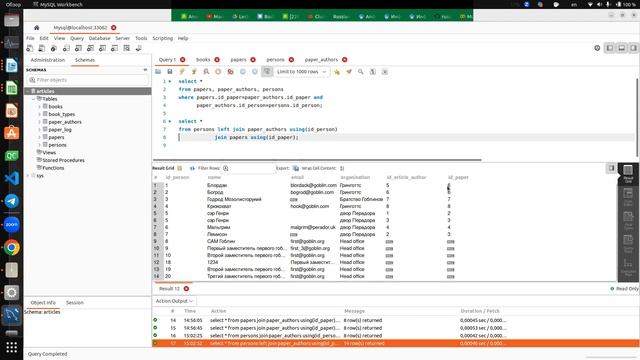Expand the persons table node
Viewport: 640px width, 360px height.
pyautogui.click(x=40, y=145)
